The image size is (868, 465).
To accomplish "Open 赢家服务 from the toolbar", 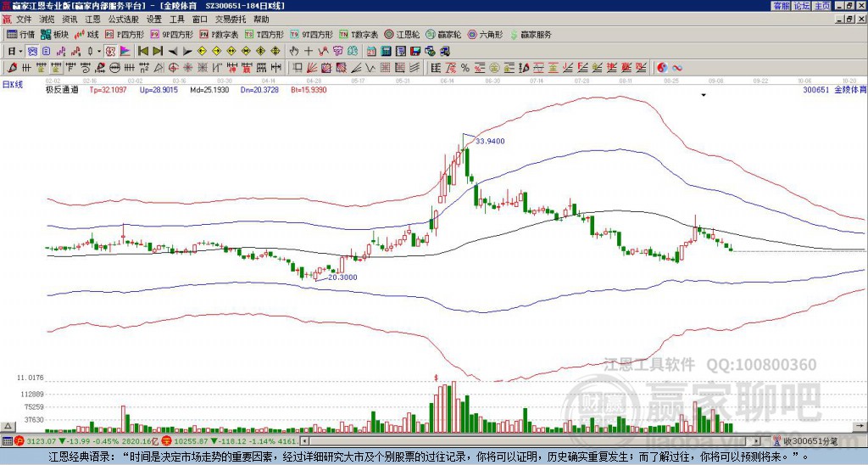I will tap(531, 34).
